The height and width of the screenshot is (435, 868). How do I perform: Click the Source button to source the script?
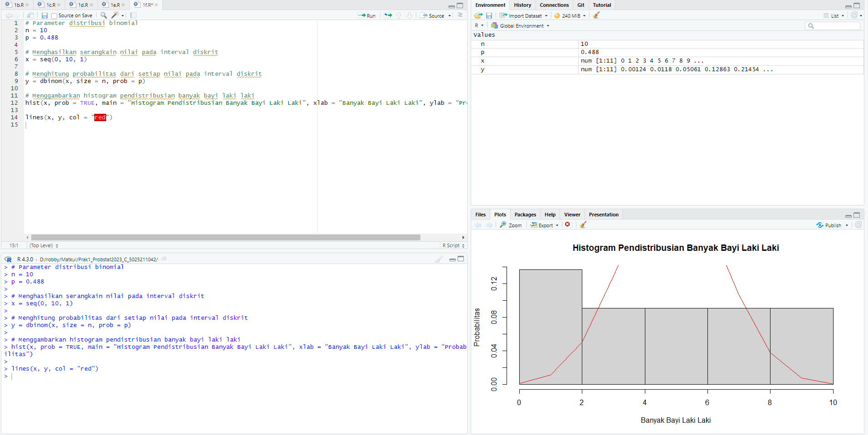point(432,15)
